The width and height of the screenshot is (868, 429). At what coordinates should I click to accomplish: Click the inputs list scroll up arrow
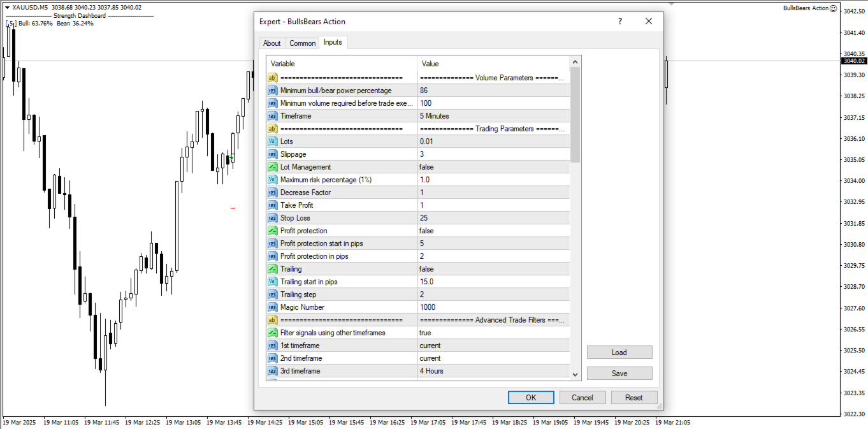coord(575,62)
